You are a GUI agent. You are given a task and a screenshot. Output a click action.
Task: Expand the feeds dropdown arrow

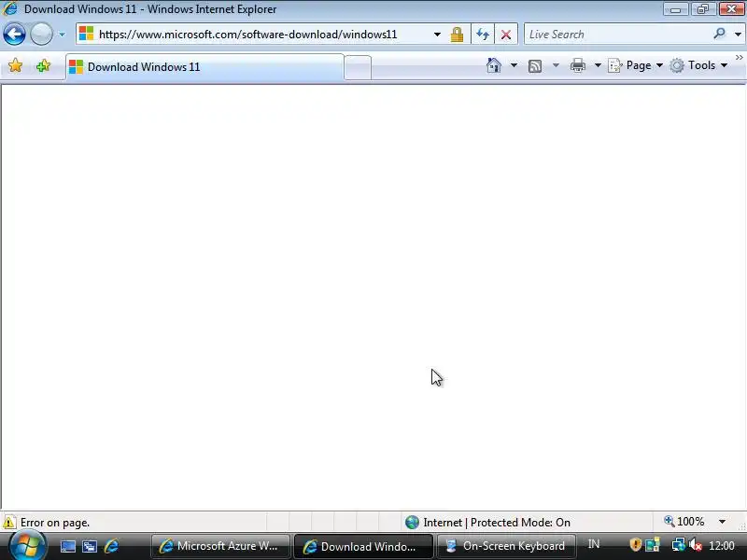click(x=556, y=65)
